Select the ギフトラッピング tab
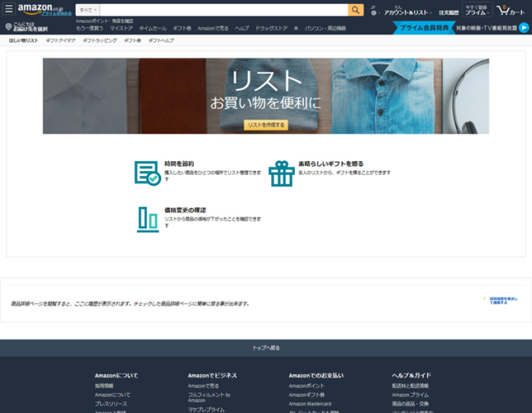 click(x=100, y=41)
